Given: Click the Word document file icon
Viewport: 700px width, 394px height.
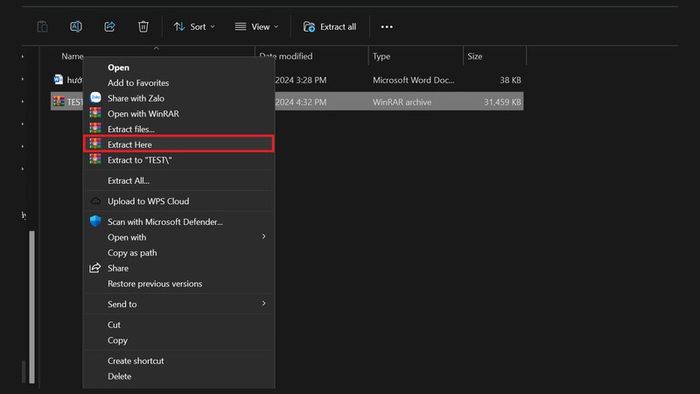Looking at the screenshot, I should tap(58, 79).
